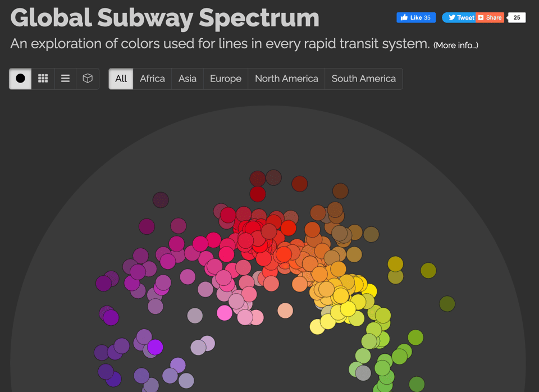
Task: Filter lines by the Europe tab
Action: click(x=225, y=79)
